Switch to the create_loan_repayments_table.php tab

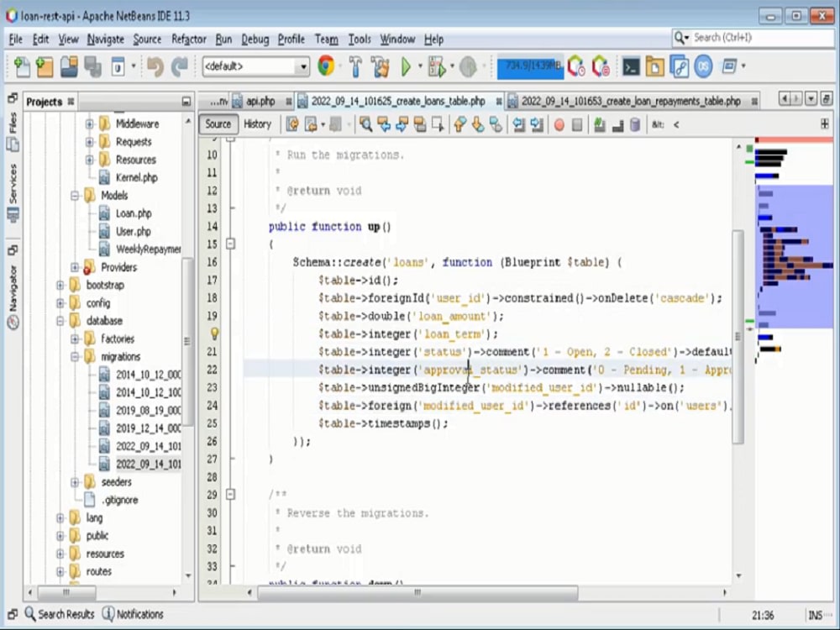click(x=631, y=102)
